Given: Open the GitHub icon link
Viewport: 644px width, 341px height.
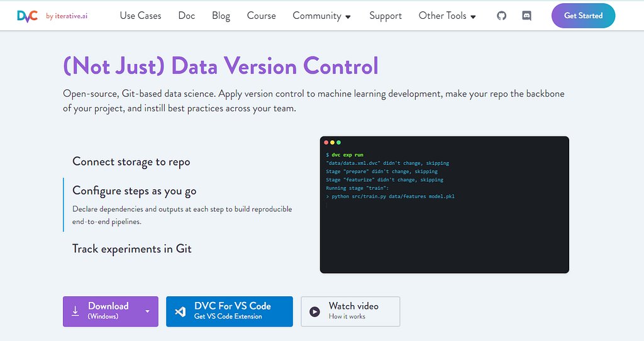Looking at the screenshot, I should coord(501,16).
